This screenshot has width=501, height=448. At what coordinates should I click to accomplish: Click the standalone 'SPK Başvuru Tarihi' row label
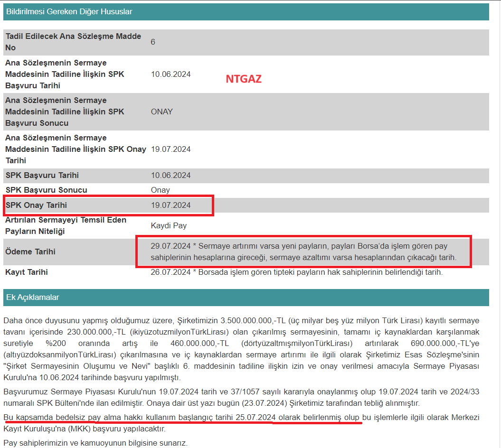pyautogui.click(x=42, y=175)
